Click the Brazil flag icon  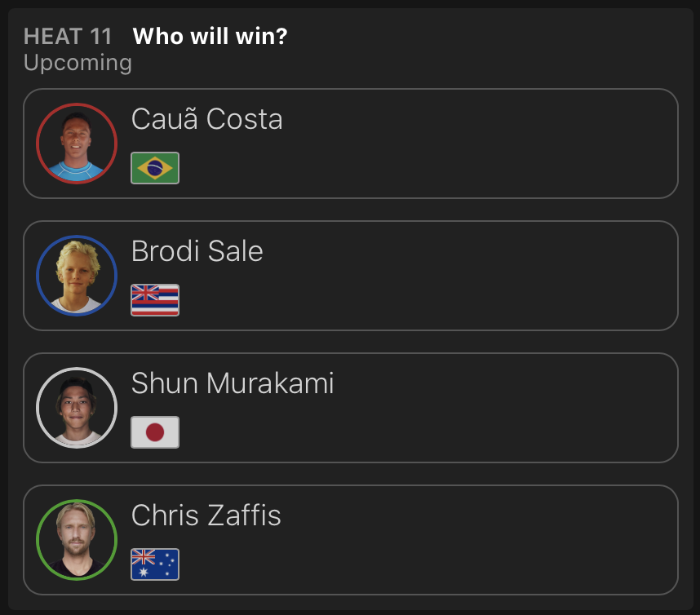tap(155, 168)
